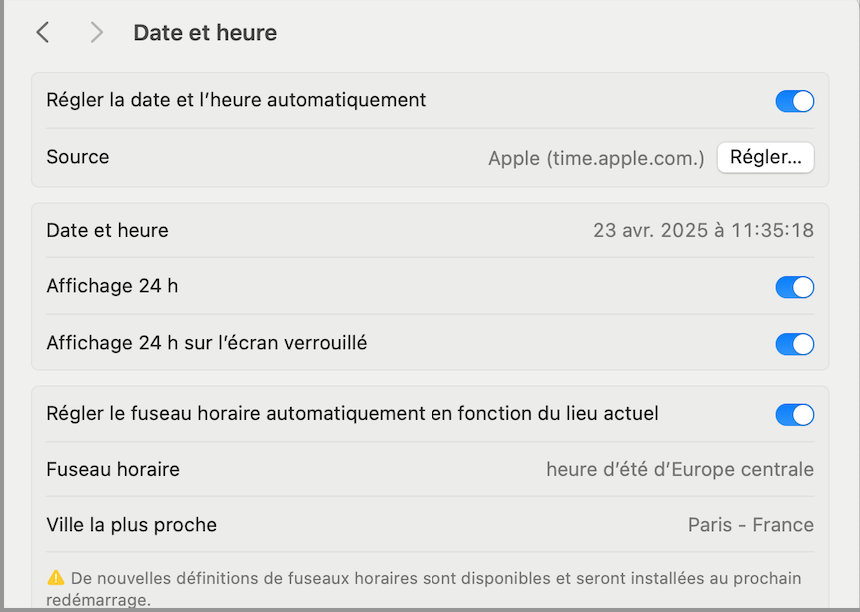Click the Affichage 24 h sur l'écran verrouillé label

tap(207, 343)
